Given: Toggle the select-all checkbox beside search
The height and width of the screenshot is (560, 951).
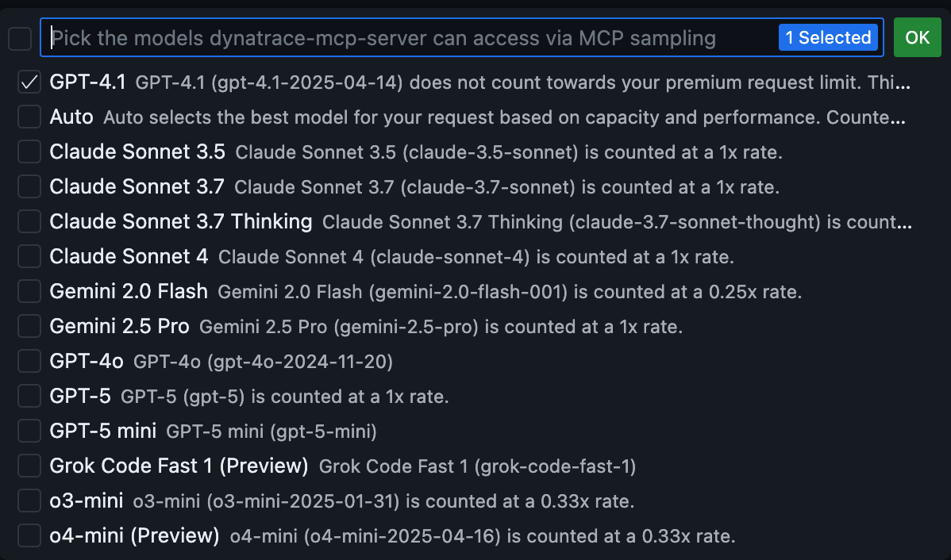Looking at the screenshot, I should [x=20, y=38].
